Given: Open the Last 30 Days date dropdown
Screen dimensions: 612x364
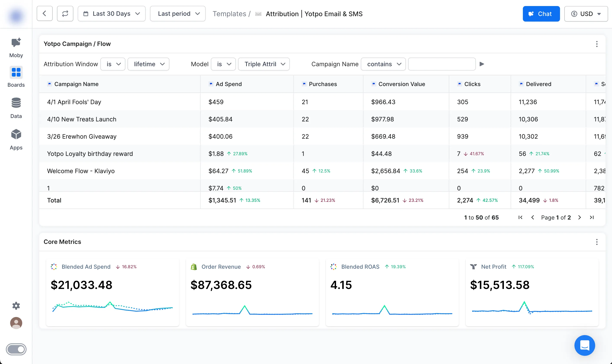Looking at the screenshot, I should (112, 14).
